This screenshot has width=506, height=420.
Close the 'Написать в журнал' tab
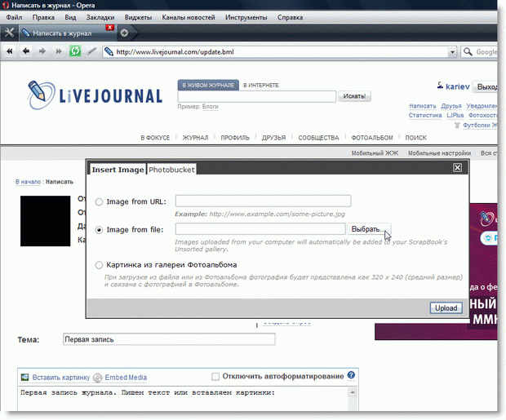109,28
